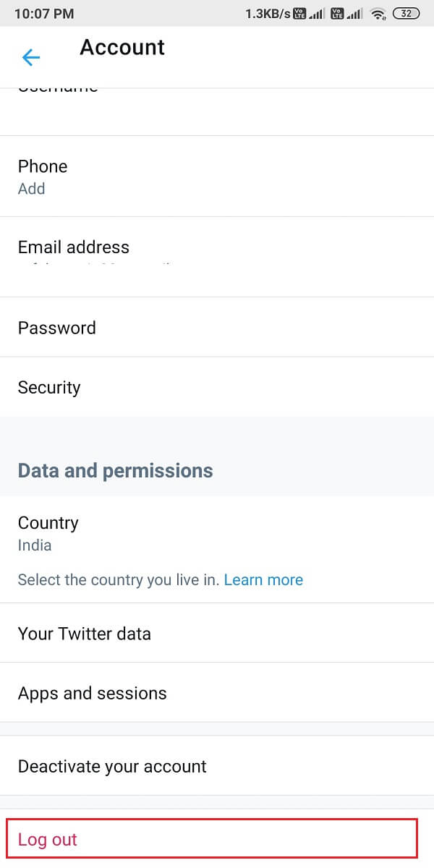
Task: Tap Add under Phone
Action: tap(32, 189)
